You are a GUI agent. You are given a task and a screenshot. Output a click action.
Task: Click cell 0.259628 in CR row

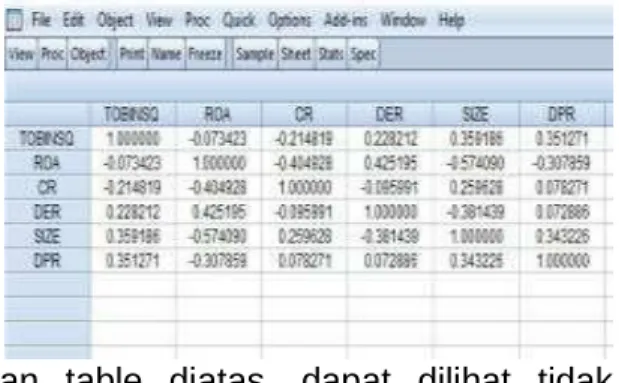(476, 188)
